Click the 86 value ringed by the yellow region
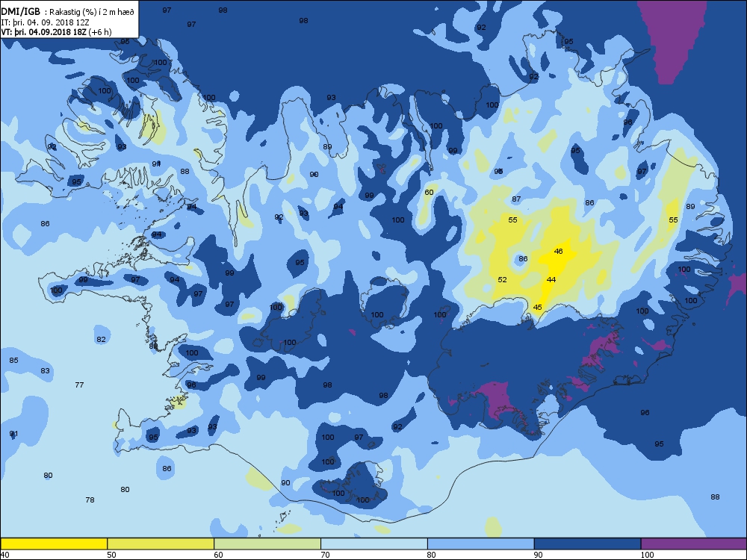747x560 pixels. [523, 258]
